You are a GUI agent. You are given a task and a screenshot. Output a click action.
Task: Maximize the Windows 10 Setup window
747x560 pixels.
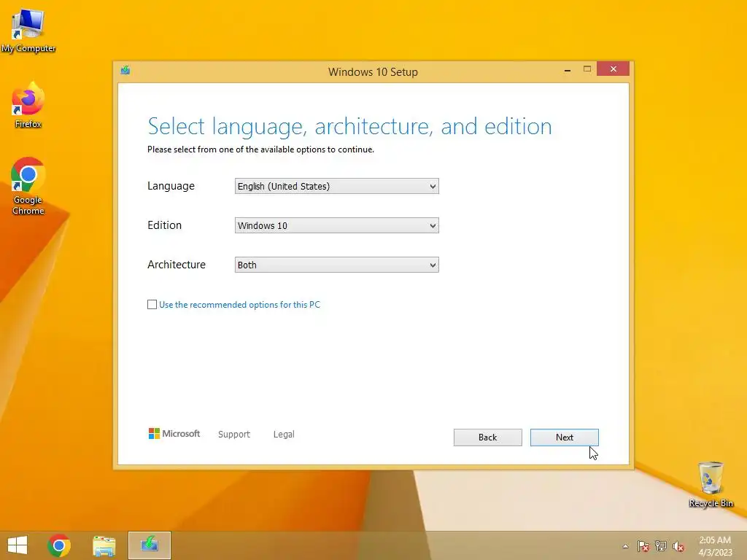coord(587,69)
